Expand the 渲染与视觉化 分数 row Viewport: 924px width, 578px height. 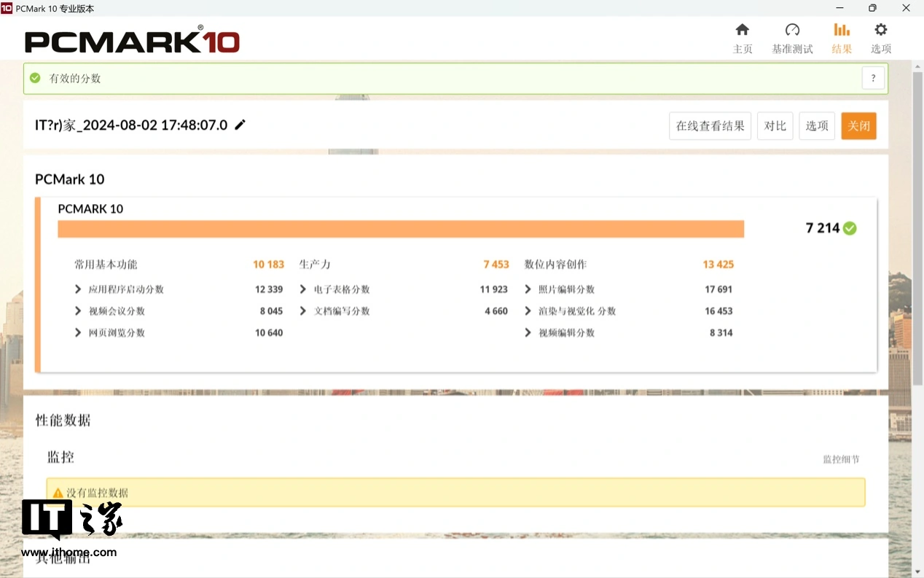tap(528, 311)
